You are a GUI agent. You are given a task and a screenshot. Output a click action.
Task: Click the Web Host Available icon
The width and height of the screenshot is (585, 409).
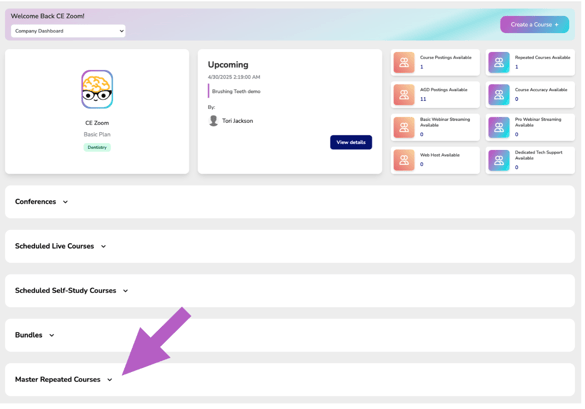(x=404, y=160)
